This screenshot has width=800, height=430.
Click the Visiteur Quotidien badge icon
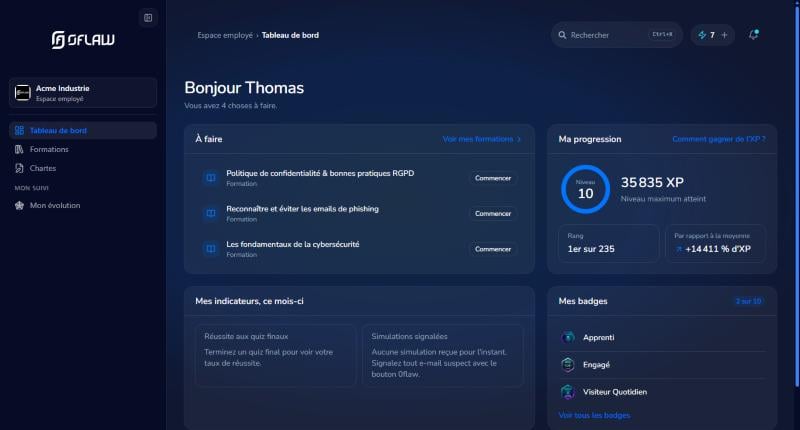pyautogui.click(x=568, y=392)
